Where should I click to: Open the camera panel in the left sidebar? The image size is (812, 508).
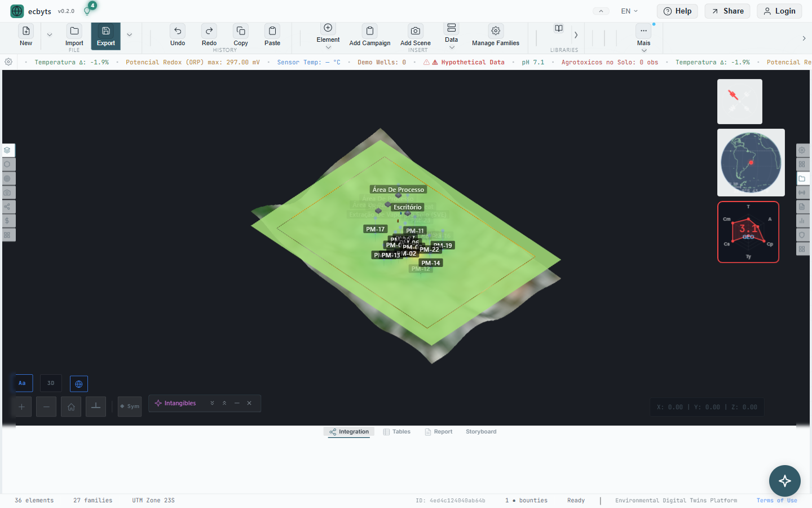tap(7, 192)
